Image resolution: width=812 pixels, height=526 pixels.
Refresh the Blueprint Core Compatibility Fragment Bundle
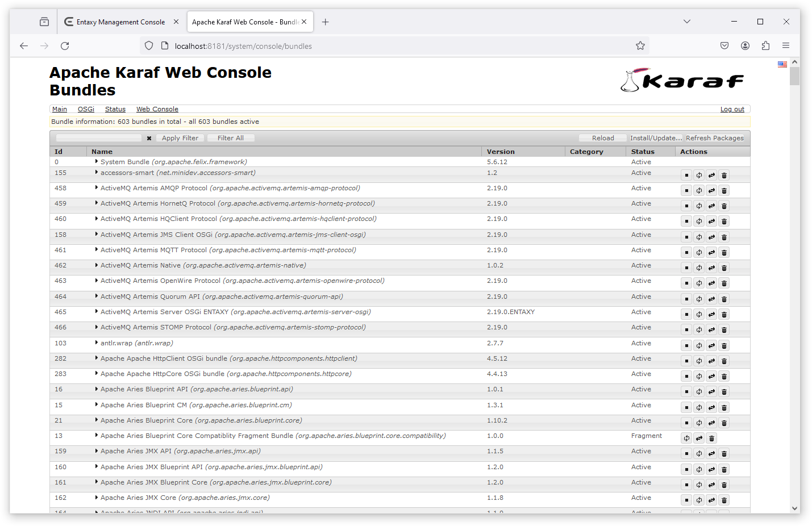pos(686,438)
